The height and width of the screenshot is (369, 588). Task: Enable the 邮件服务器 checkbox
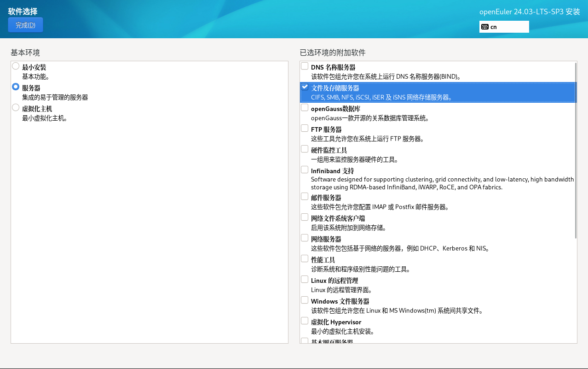tap(305, 197)
